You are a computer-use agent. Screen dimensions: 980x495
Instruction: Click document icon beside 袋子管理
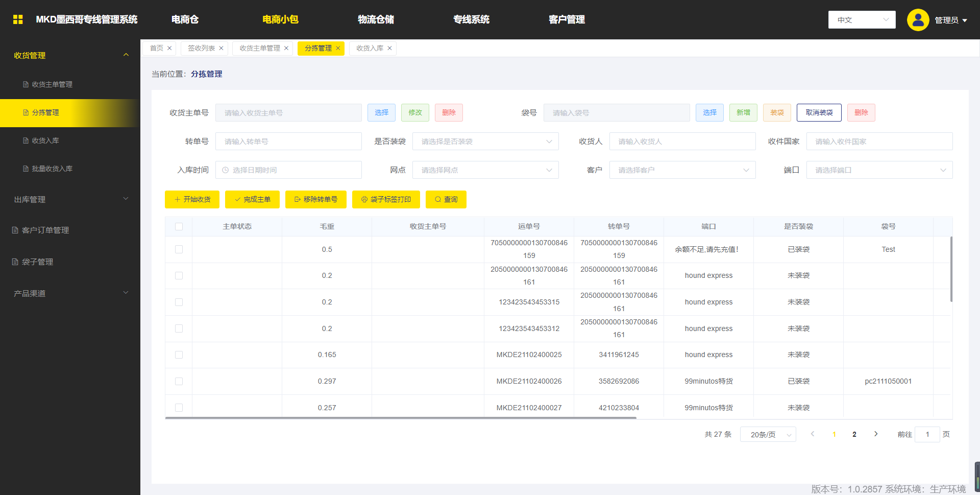tap(15, 262)
